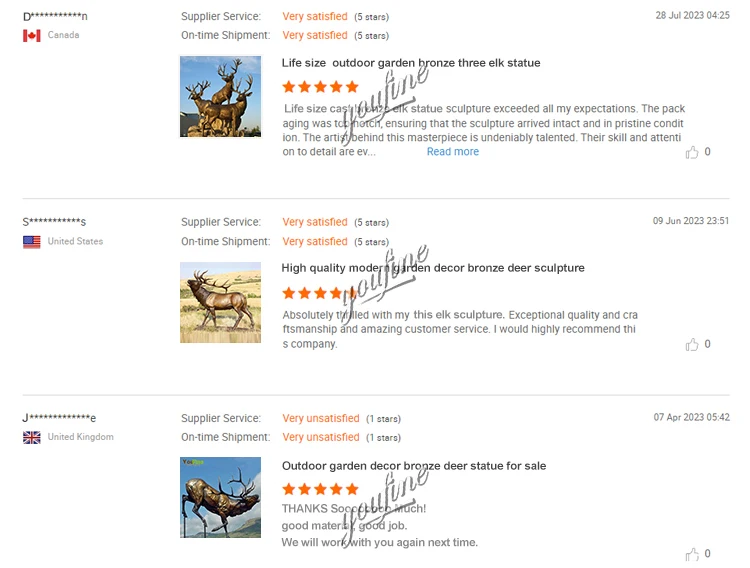Click reviewer name D************n

[x=55, y=16]
